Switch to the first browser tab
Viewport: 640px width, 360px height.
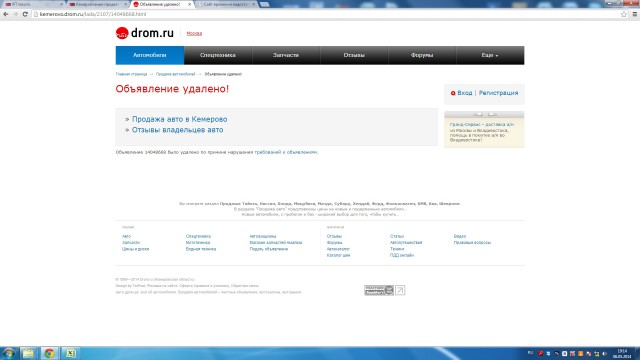(32, 4)
